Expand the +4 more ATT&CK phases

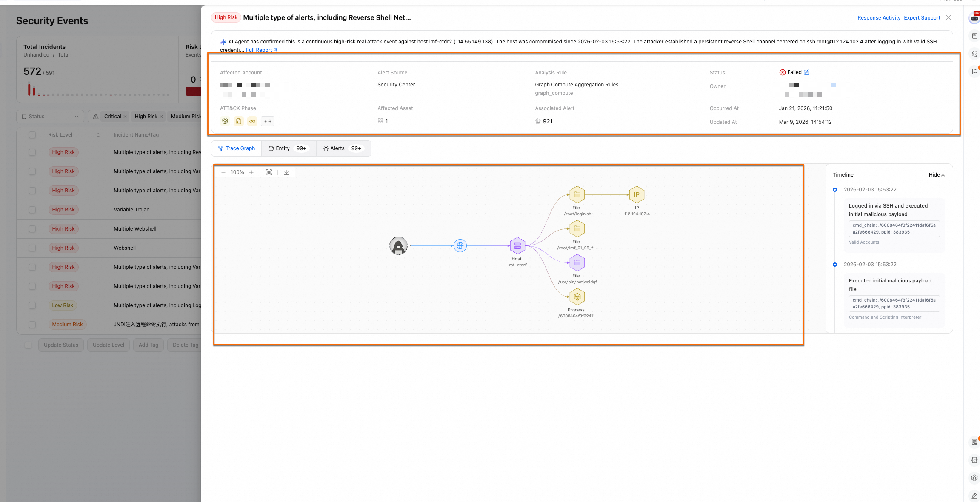point(267,121)
